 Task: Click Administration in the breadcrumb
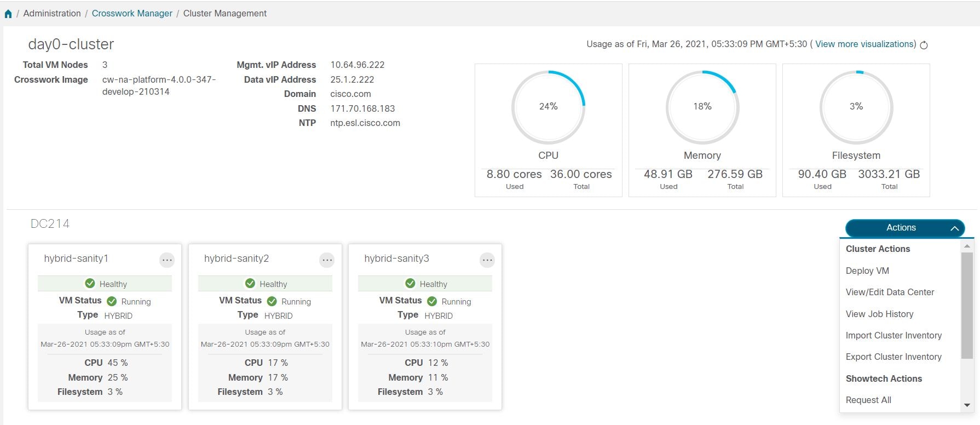(x=52, y=13)
